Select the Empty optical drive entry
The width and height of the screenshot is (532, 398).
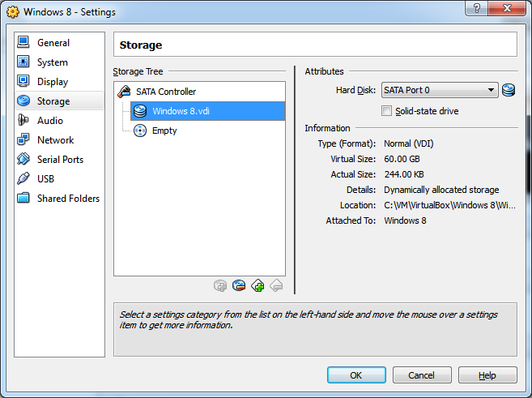(164, 131)
